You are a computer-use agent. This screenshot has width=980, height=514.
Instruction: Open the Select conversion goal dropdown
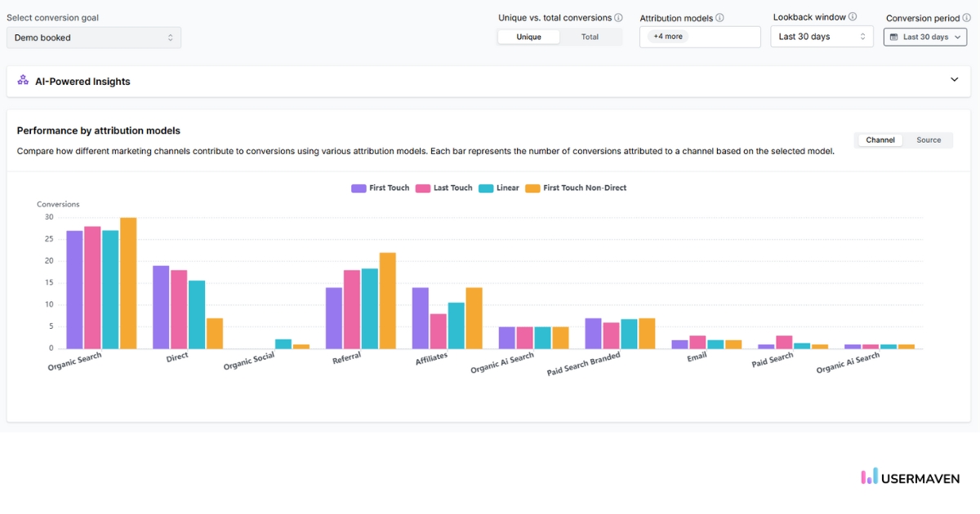93,37
